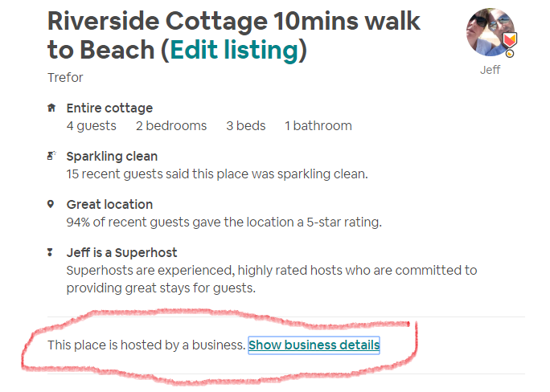550x392 pixels.
Task: Click the Jeff is a Superhost heading
Action: (121, 252)
